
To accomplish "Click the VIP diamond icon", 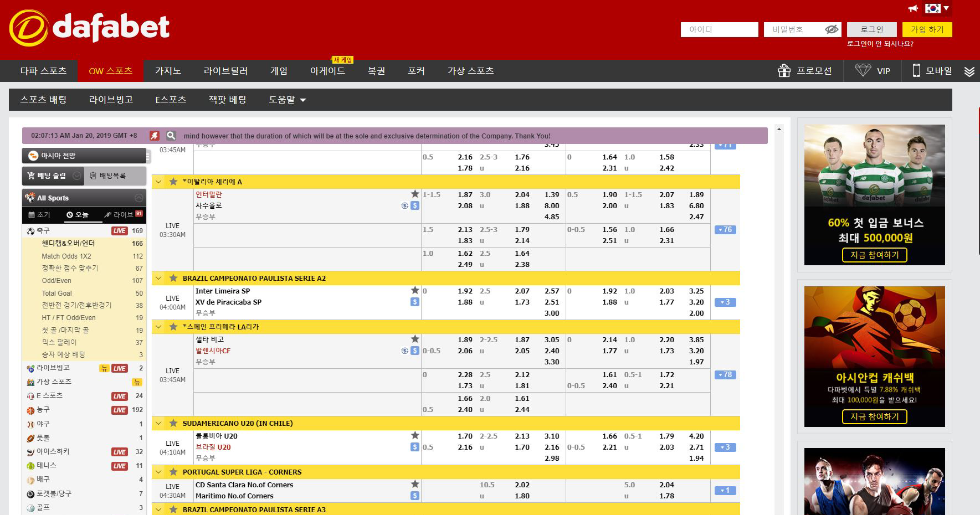I will 863,70.
